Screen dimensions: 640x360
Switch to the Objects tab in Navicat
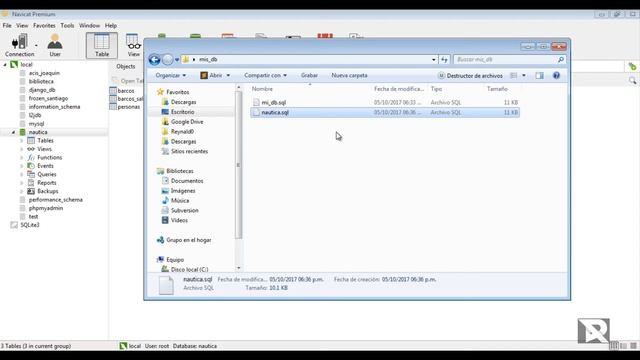point(126,66)
